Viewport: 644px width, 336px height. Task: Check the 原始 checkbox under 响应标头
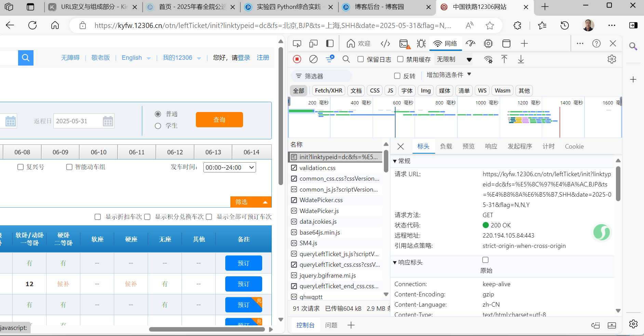click(x=485, y=260)
